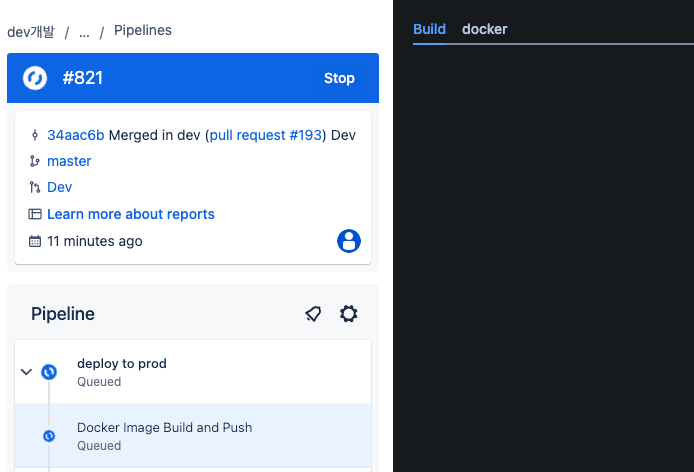Switch to the Build tab

click(429, 29)
